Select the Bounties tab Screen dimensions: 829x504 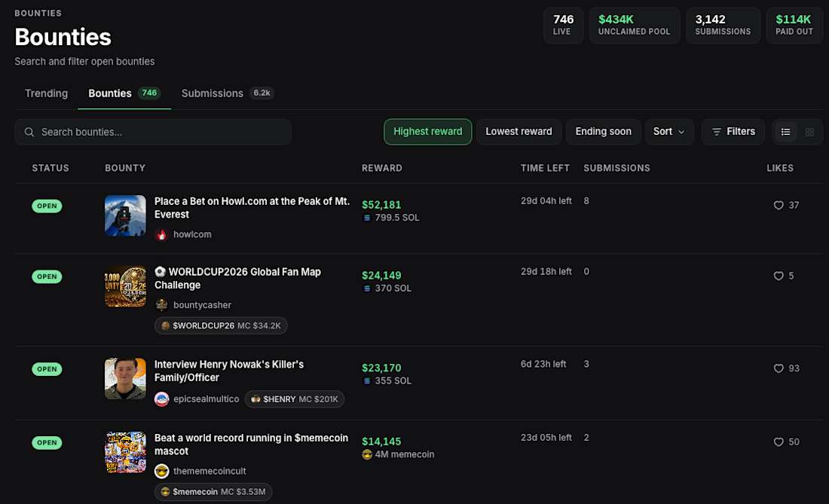124,93
